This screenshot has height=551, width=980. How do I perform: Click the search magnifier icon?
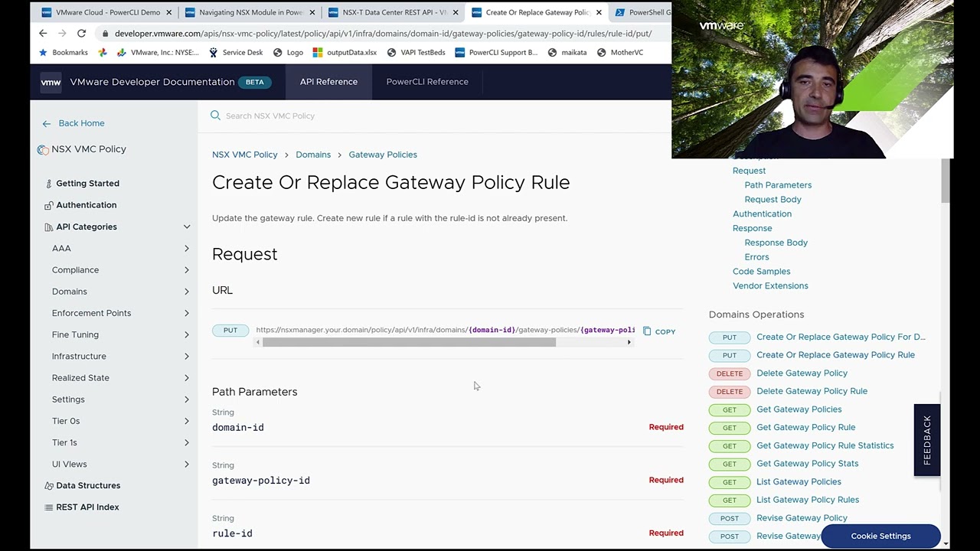pyautogui.click(x=215, y=116)
